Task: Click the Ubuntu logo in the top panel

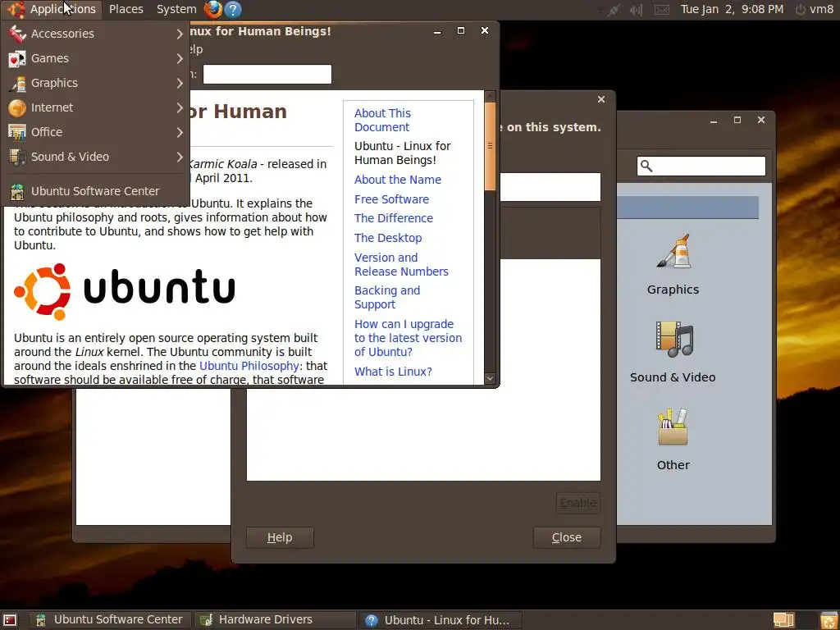Action: click(x=15, y=9)
